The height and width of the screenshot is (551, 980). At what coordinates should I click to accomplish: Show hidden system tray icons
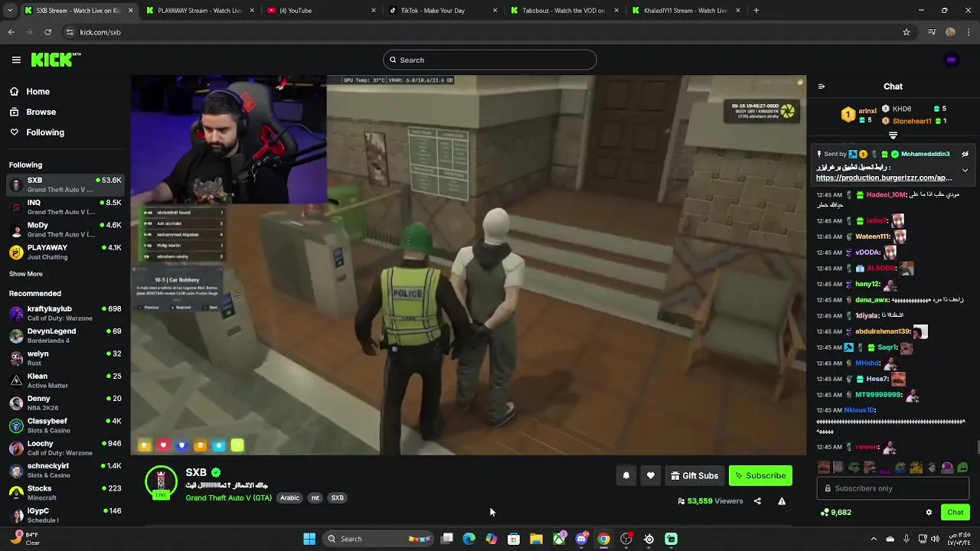(x=874, y=539)
